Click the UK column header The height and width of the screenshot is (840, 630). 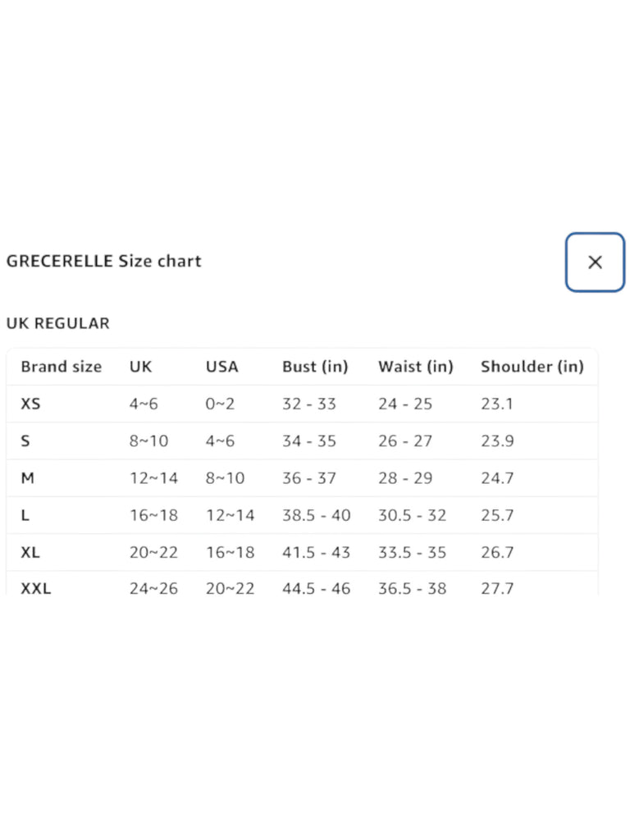coord(140,367)
